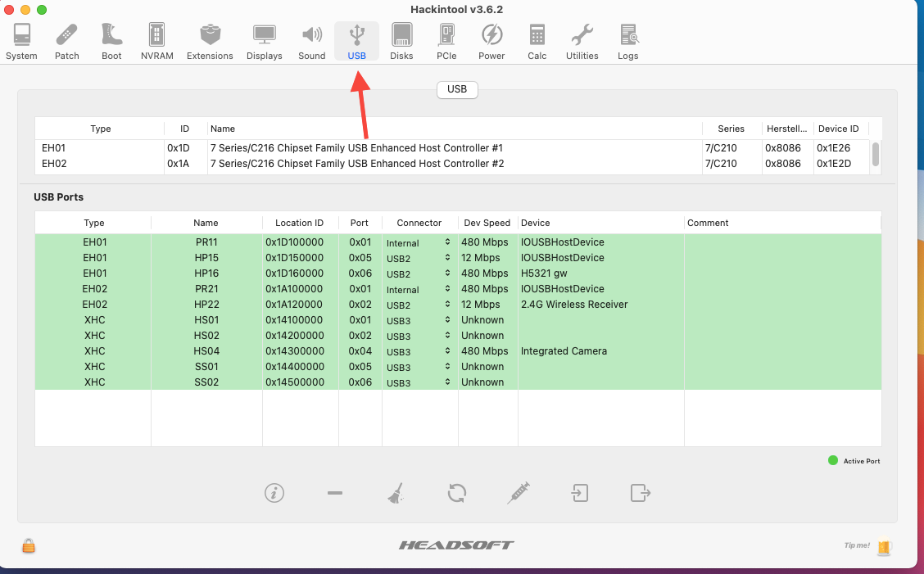
Task: Click the broom clear-all icon
Action: point(396,493)
